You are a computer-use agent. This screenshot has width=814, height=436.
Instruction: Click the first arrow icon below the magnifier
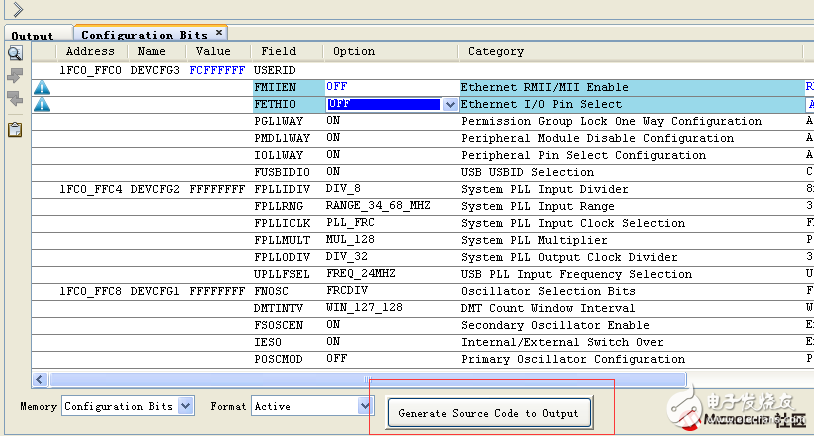coord(15,76)
